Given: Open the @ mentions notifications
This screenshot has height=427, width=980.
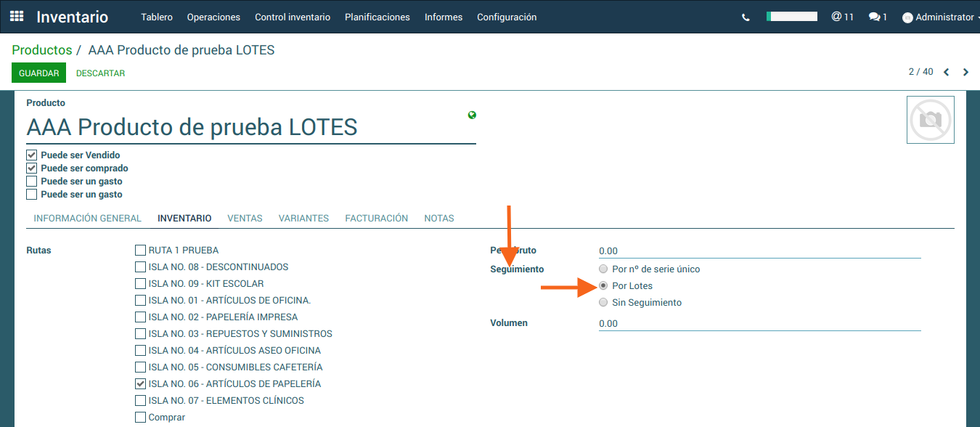Looking at the screenshot, I should point(842,17).
